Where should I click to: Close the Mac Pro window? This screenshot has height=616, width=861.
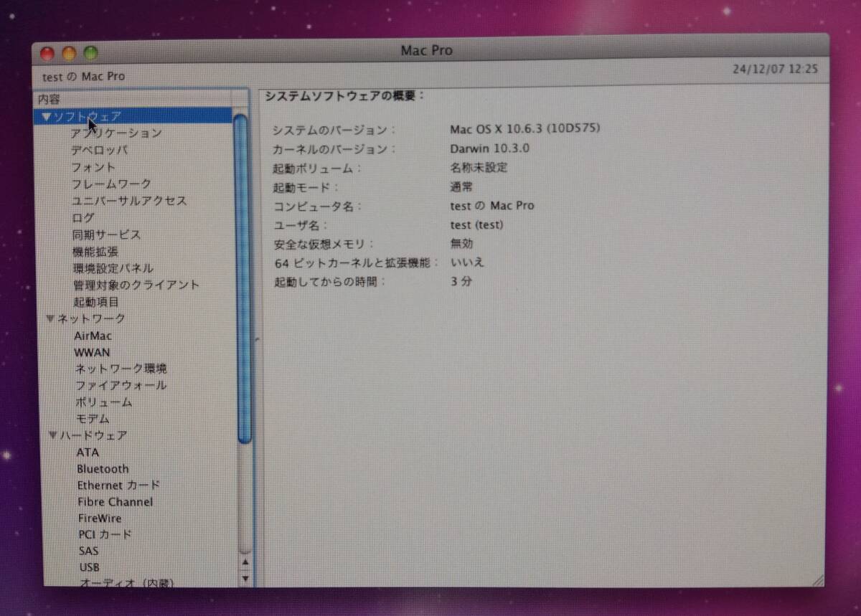[x=47, y=54]
